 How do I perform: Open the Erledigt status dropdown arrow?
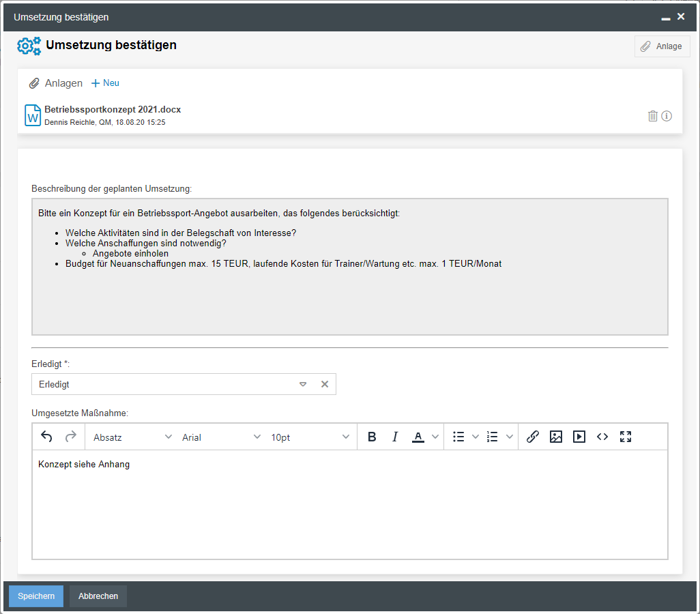point(303,384)
